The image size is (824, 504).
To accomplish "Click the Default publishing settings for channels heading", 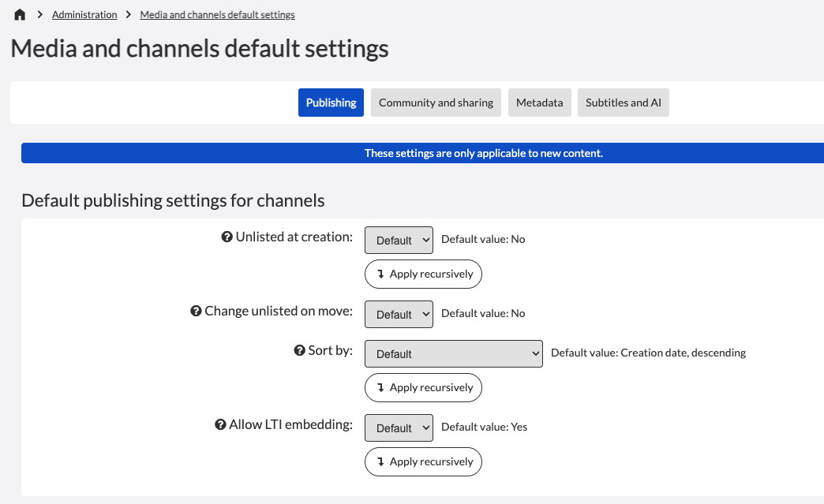I will (173, 200).
